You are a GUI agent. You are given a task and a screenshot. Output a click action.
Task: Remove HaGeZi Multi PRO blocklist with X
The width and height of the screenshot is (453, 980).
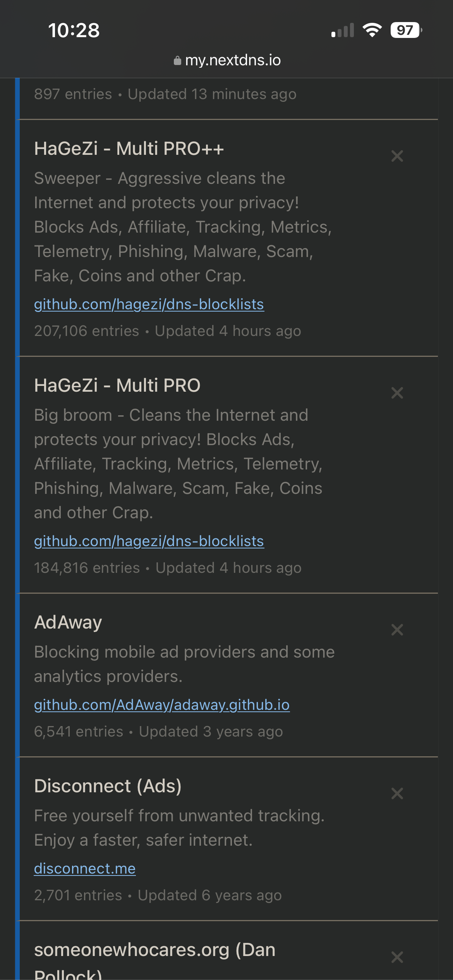pyautogui.click(x=397, y=393)
